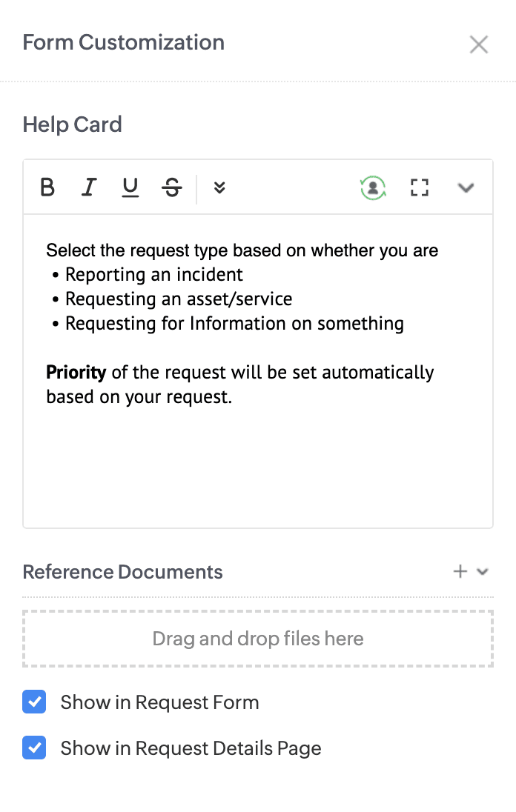Uncheck Show in Request Details Page
Viewport: 516px width, 812px height.
click(x=34, y=748)
